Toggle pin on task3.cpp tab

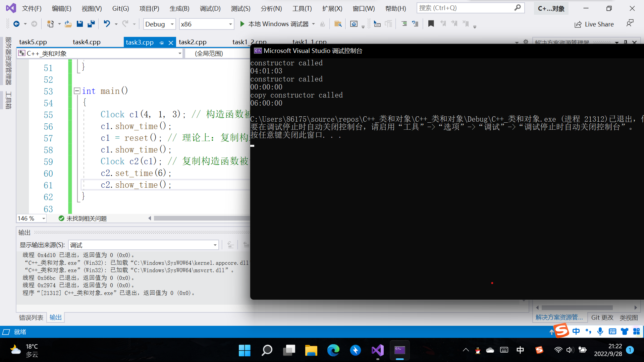(162, 43)
